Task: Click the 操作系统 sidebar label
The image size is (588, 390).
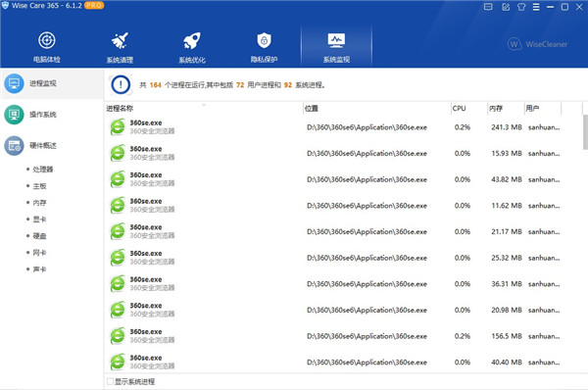Action: tap(43, 115)
